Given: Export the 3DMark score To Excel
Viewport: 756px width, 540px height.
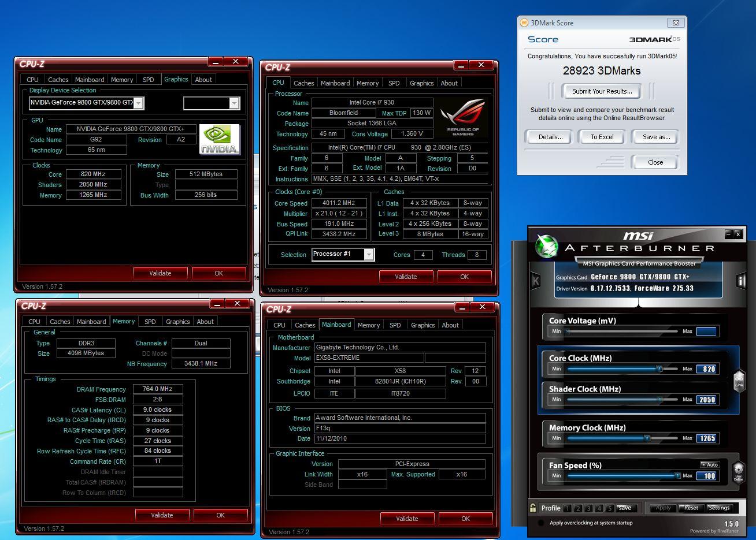Looking at the screenshot, I should click(x=602, y=137).
